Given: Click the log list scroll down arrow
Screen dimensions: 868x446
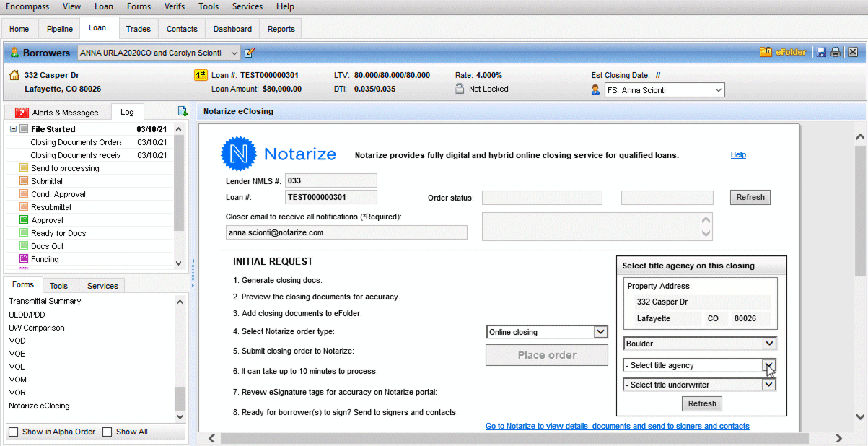Looking at the screenshot, I should (180, 264).
